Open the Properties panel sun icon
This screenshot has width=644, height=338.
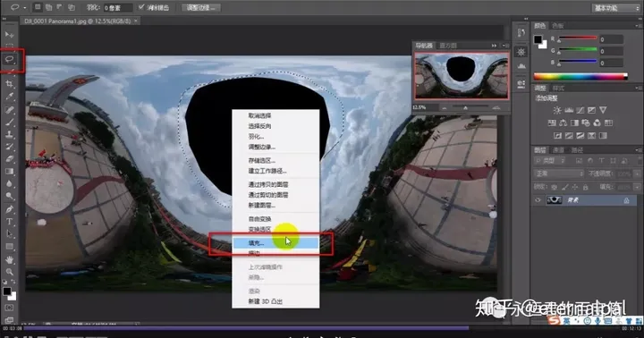point(521,52)
